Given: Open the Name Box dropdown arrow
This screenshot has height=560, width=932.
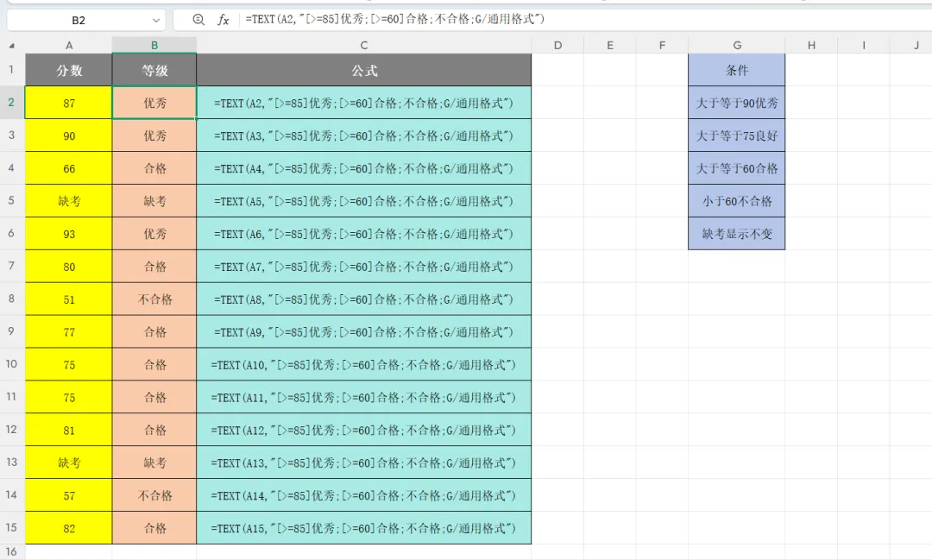Looking at the screenshot, I should tap(155, 20).
